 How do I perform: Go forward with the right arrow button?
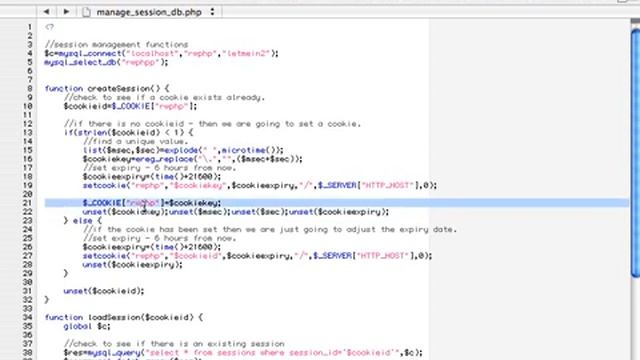pos(66,12)
